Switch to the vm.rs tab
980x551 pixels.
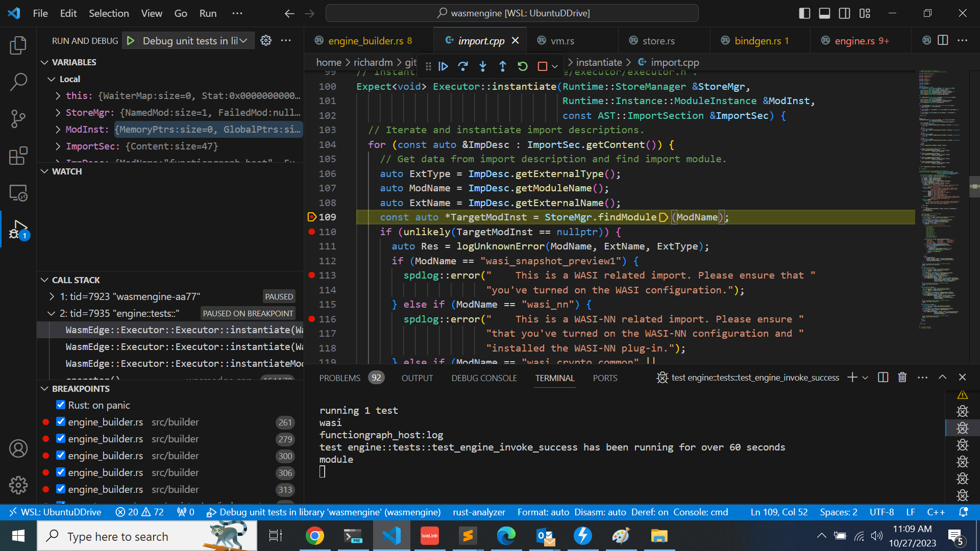point(563,40)
